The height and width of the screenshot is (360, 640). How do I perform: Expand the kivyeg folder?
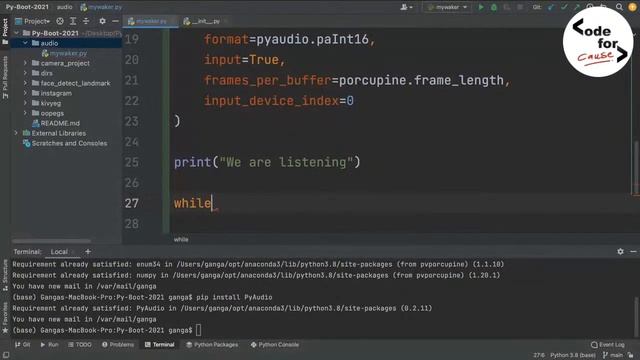(x=25, y=103)
